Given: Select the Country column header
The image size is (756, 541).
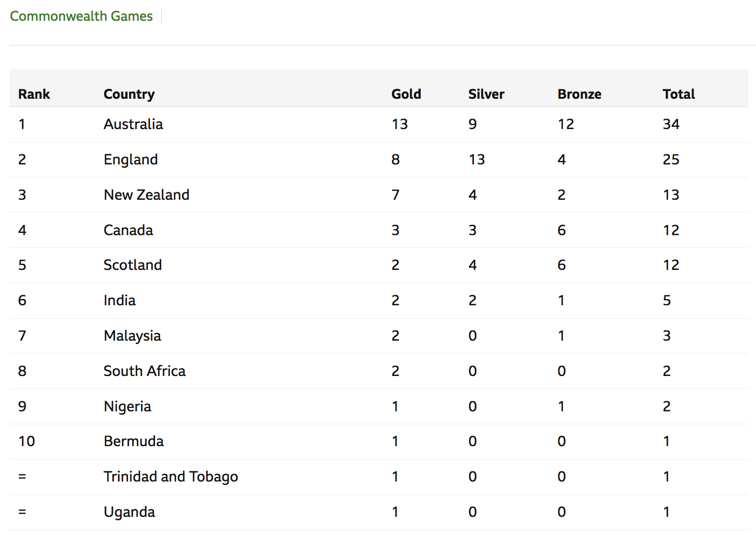Looking at the screenshot, I should pos(129,94).
